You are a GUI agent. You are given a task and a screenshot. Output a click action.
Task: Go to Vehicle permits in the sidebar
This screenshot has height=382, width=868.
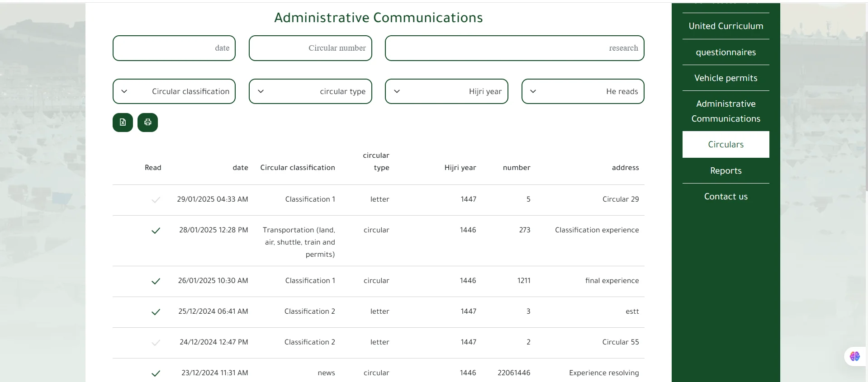pos(726,78)
